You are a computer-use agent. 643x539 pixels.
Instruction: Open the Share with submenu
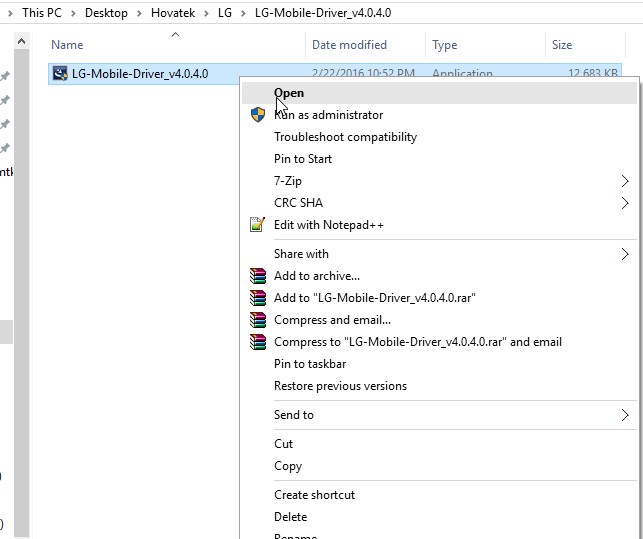(439, 254)
